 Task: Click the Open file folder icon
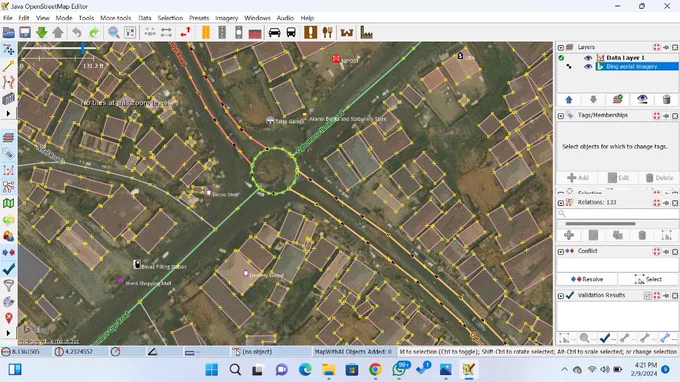tap(9, 33)
